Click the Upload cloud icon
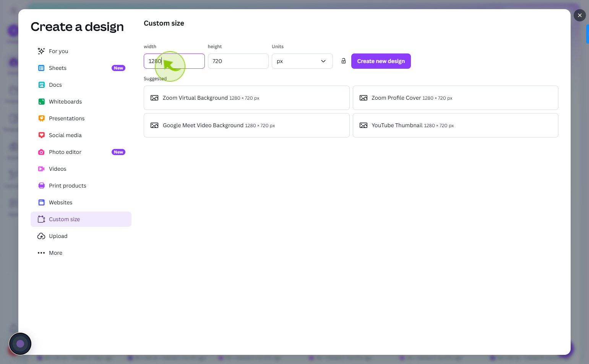The width and height of the screenshot is (589, 364). [x=41, y=236]
